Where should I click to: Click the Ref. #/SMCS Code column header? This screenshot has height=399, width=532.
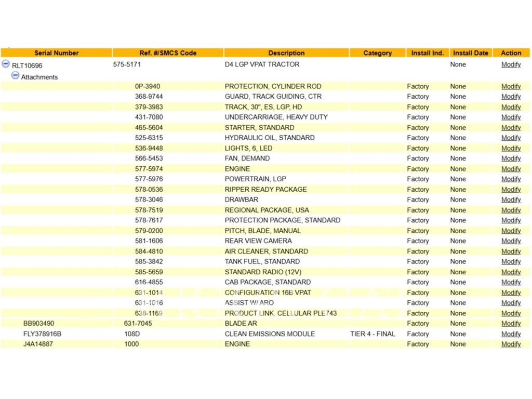[x=168, y=53]
